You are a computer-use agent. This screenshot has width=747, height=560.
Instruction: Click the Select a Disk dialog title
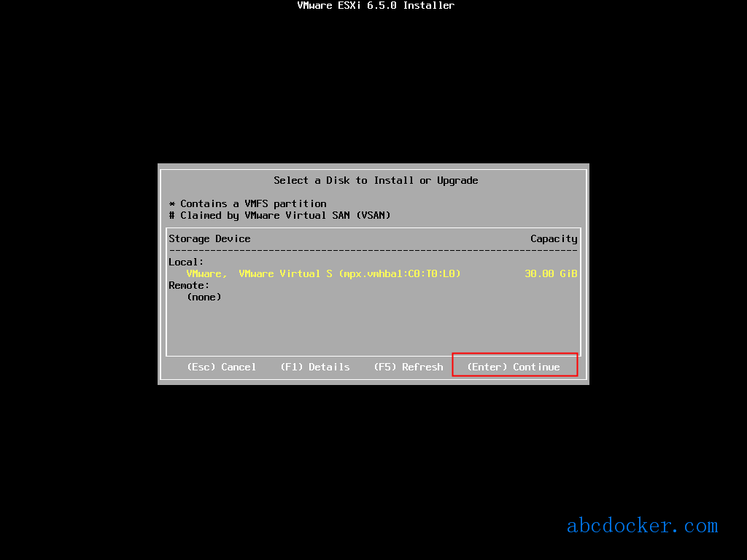point(376,180)
